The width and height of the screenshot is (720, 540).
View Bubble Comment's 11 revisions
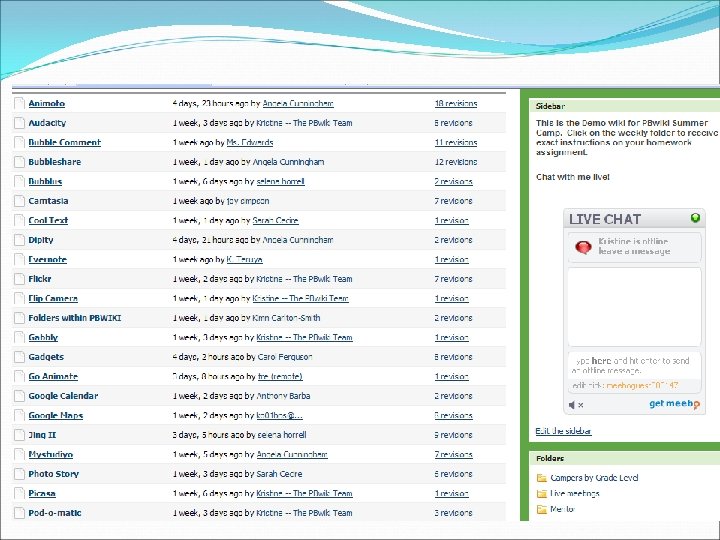click(456, 143)
